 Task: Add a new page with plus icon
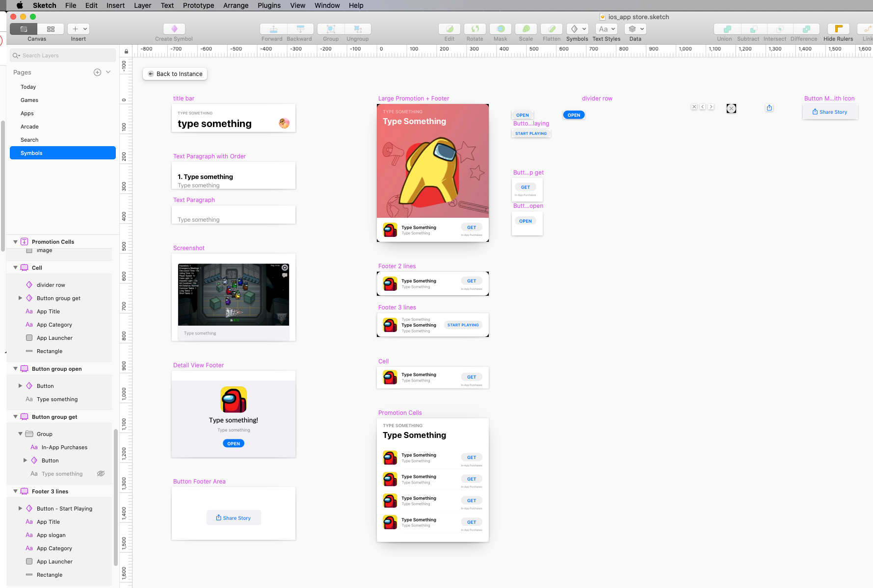(97, 72)
